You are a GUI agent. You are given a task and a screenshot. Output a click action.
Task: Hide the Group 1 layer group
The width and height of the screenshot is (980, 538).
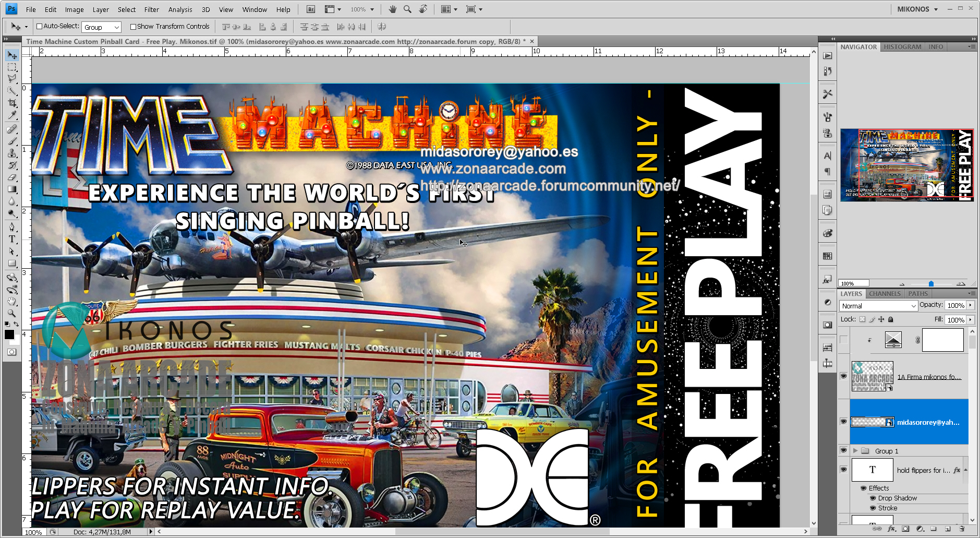pyautogui.click(x=843, y=450)
